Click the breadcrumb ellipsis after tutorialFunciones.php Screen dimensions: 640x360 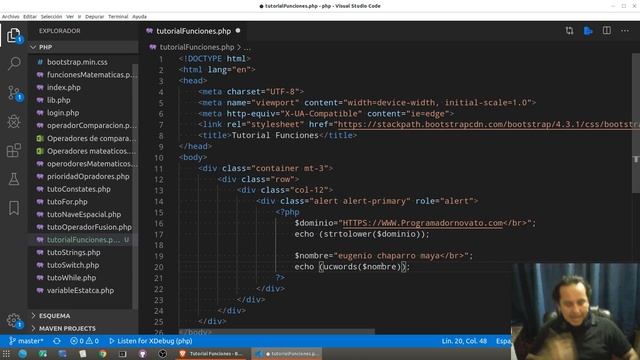pyautogui.click(x=247, y=47)
